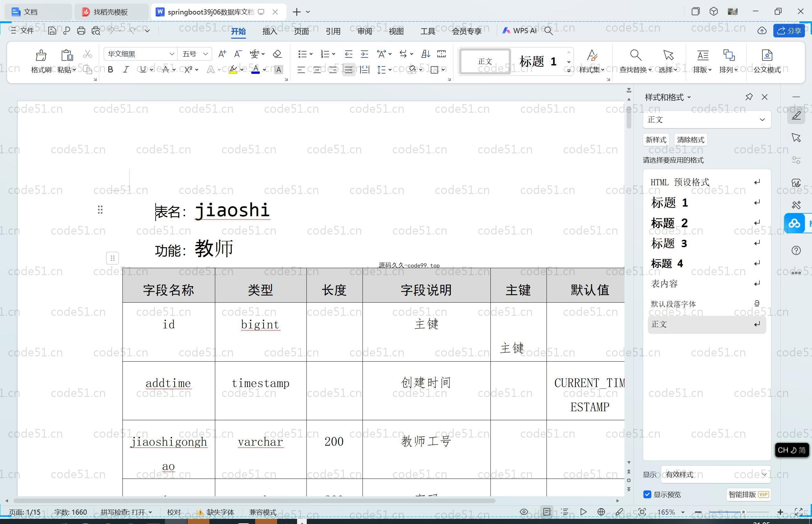Click the center alignment icon

pyautogui.click(x=317, y=70)
